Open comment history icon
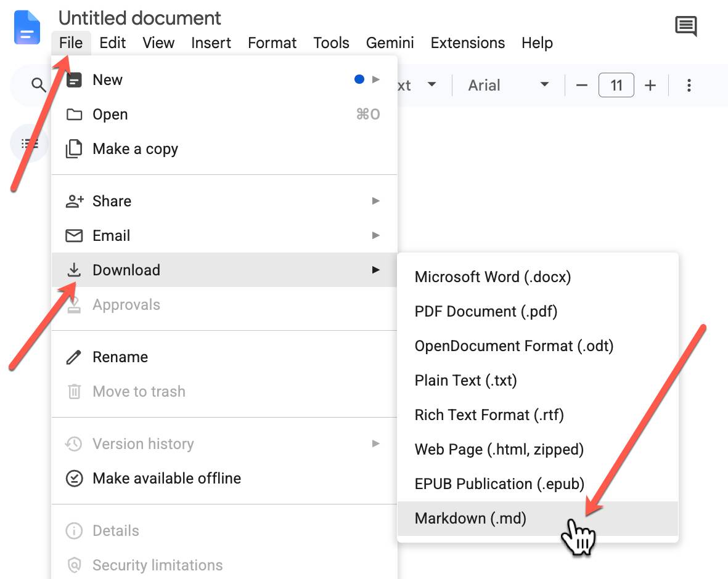The image size is (728, 579). (685, 26)
